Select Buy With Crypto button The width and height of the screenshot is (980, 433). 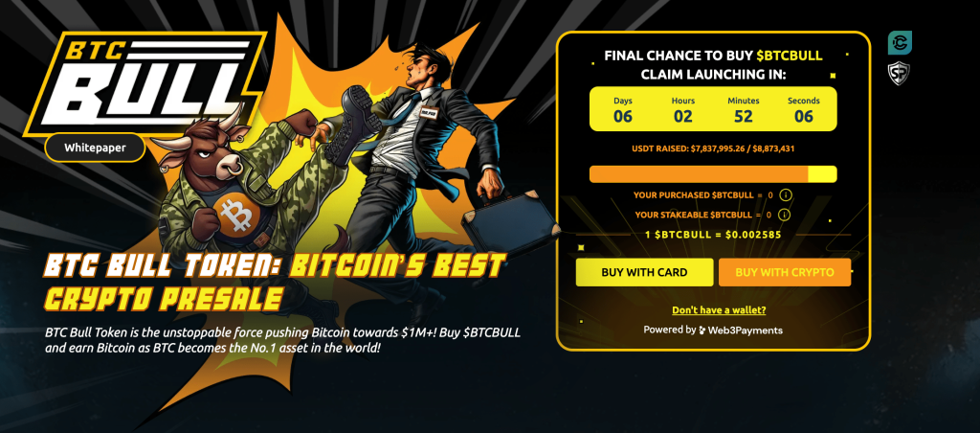click(x=785, y=273)
